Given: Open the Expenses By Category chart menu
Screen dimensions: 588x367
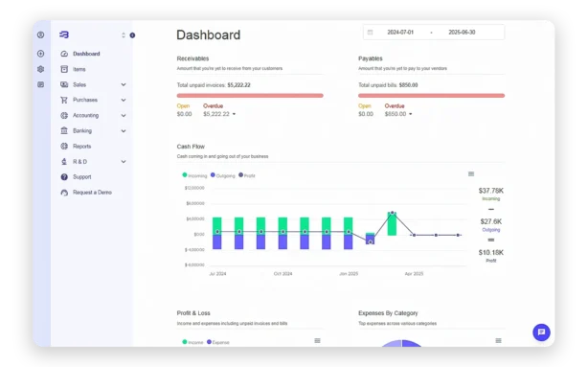Looking at the screenshot, I should pyautogui.click(x=498, y=341).
